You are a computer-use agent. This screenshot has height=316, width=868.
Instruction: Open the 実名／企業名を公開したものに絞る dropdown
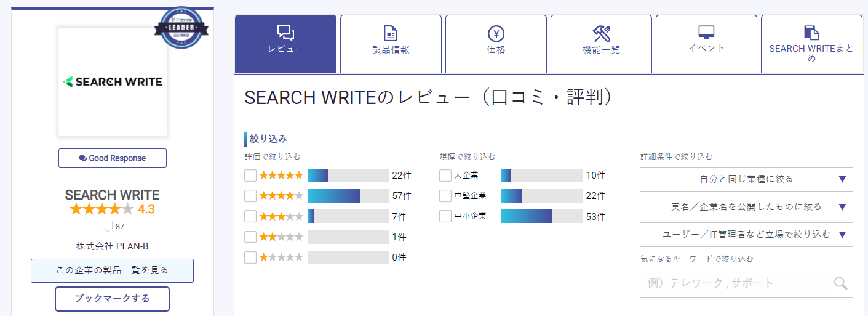tap(746, 206)
